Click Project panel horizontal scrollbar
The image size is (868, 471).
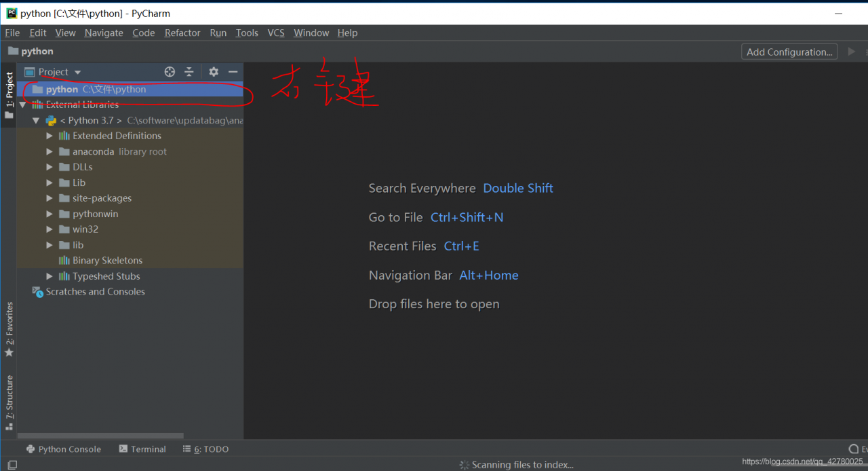(100, 436)
